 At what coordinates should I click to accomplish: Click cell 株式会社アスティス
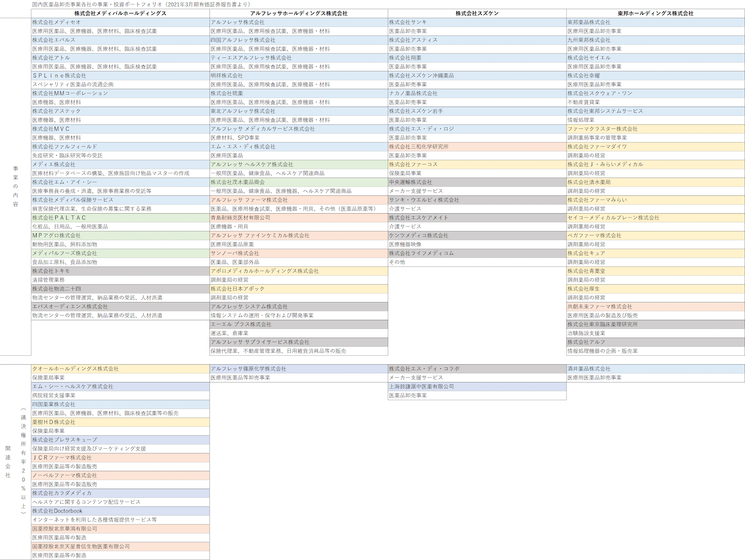[x=477, y=40]
